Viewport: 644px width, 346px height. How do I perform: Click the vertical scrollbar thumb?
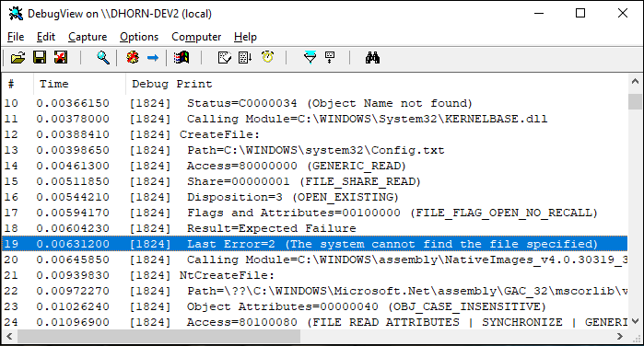click(635, 101)
